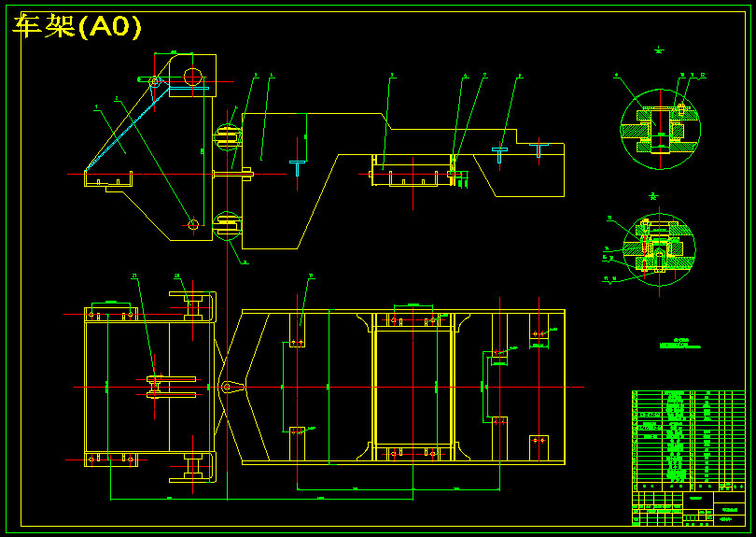This screenshot has height=537, width=756.
Task: Click the upper hinge detail circle in side view
Action: (x=227, y=137)
